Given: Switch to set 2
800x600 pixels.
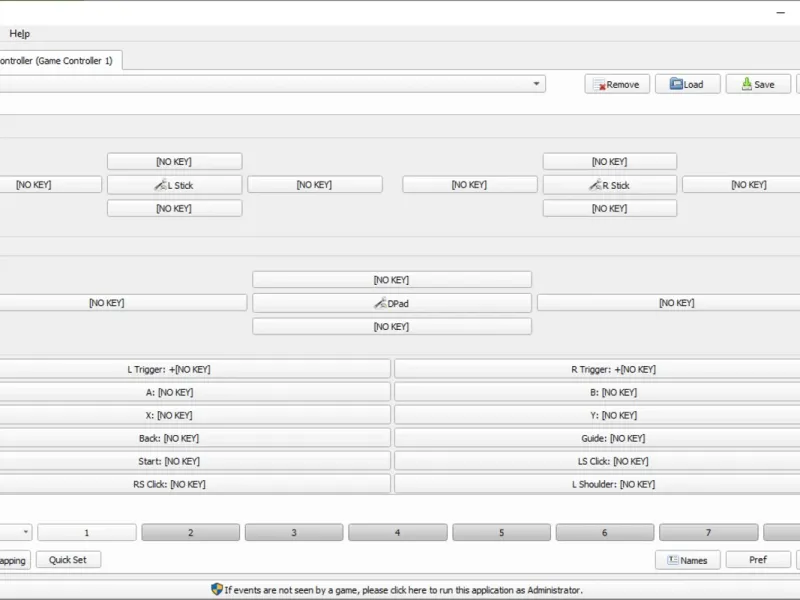Looking at the screenshot, I should [x=190, y=532].
